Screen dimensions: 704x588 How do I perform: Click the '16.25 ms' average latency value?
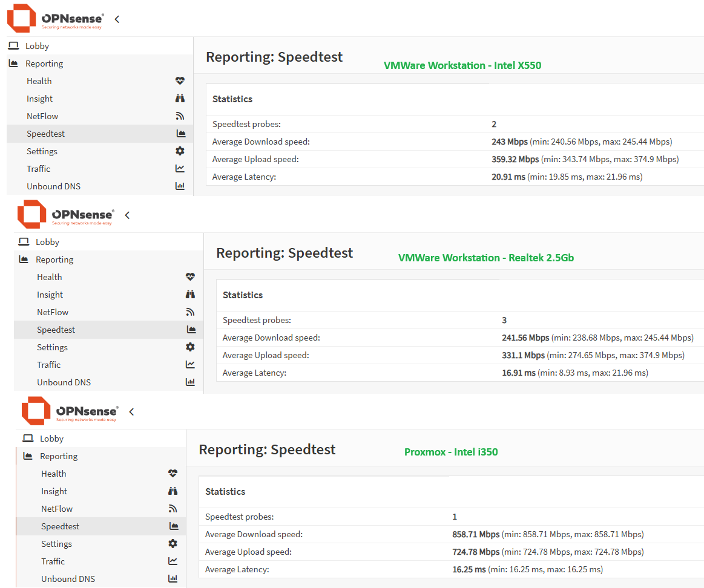[469, 569]
